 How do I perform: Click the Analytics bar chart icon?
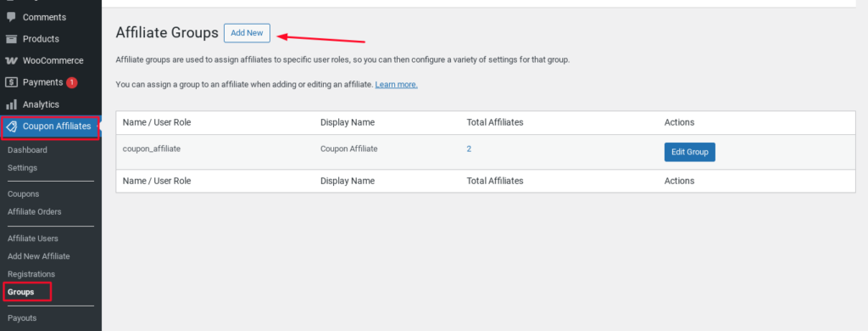coord(11,104)
